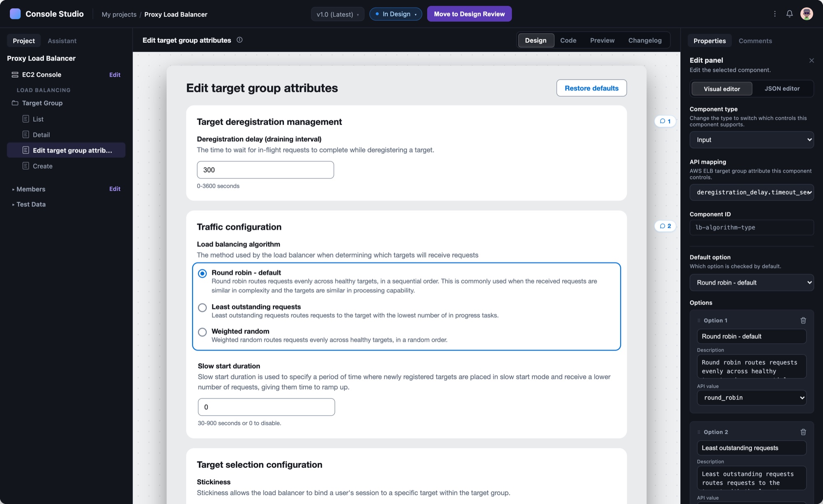Expand the Members section
The width and height of the screenshot is (823, 504).
[x=28, y=189]
